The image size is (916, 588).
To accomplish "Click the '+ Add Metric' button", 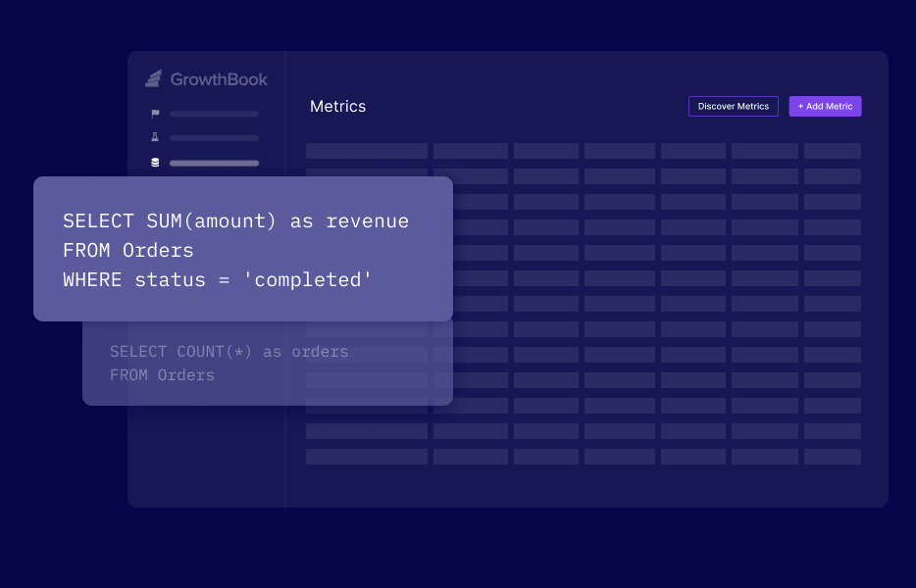I will (x=825, y=106).
